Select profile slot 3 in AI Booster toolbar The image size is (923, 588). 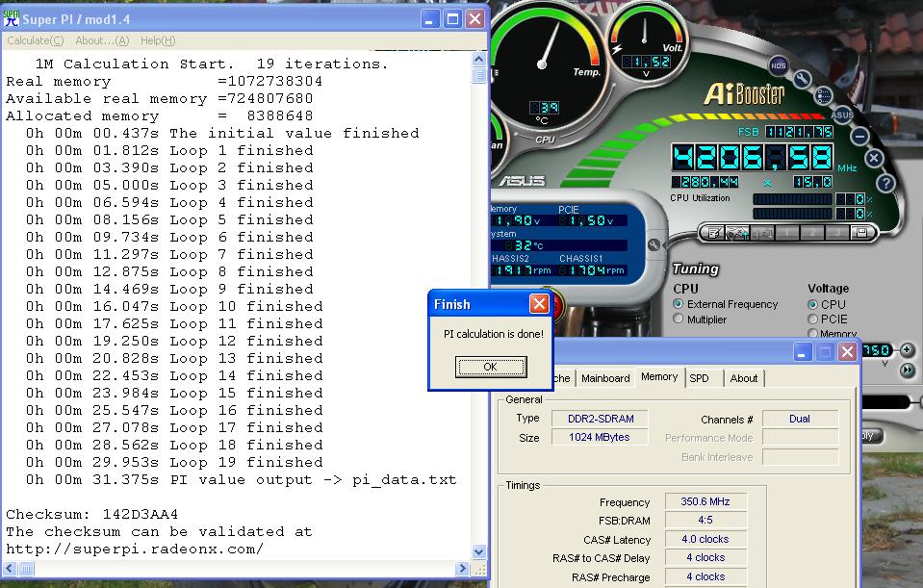click(836, 233)
